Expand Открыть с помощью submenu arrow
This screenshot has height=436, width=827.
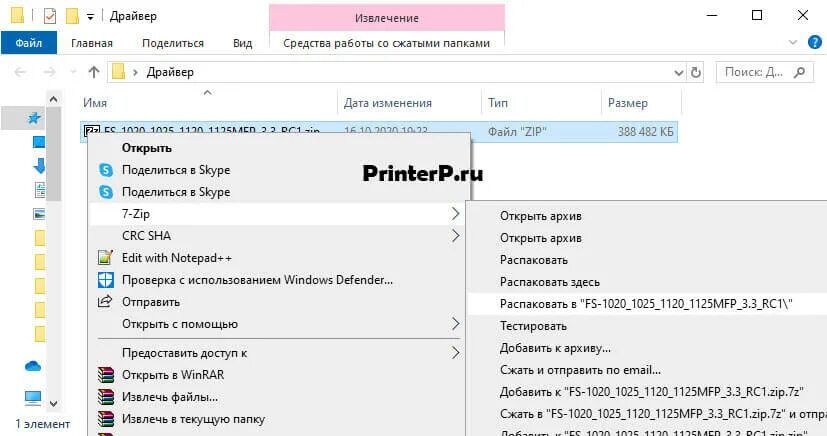pyautogui.click(x=455, y=324)
